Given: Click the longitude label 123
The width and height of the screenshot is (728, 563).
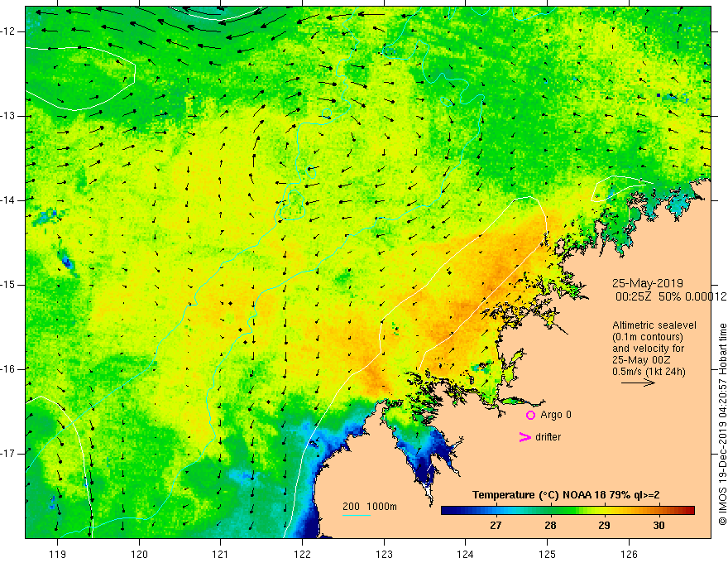Looking at the screenshot, I should pos(384,554).
